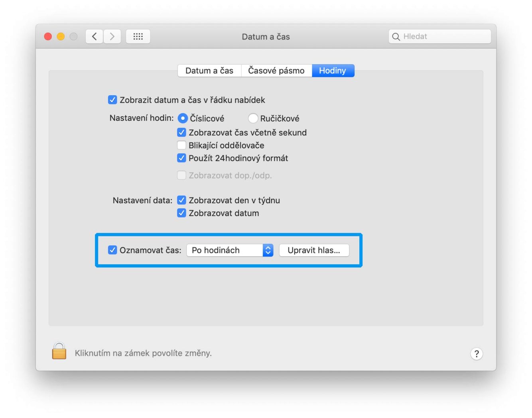Click the magnifying glass search icon
Image resolution: width=532 pixels, height=418 pixels.
(396, 37)
